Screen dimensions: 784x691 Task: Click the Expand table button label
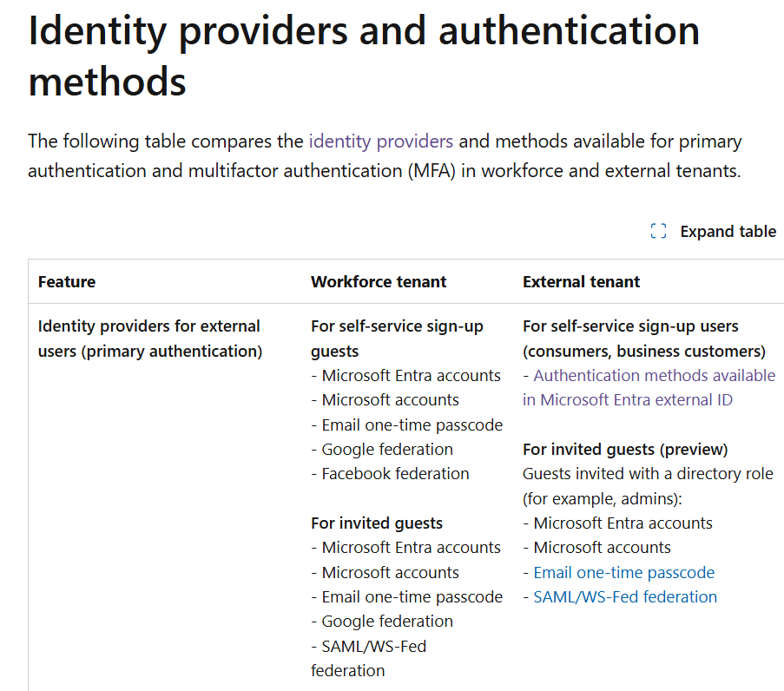(728, 232)
